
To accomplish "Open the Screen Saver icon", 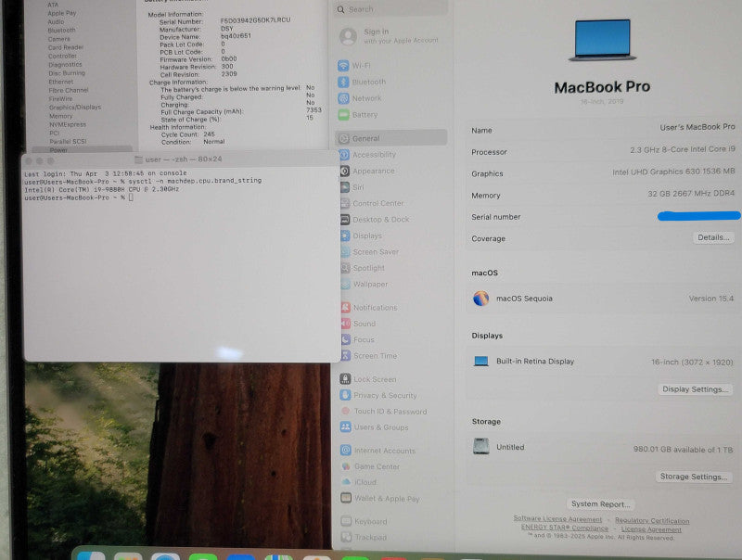I will pos(345,251).
